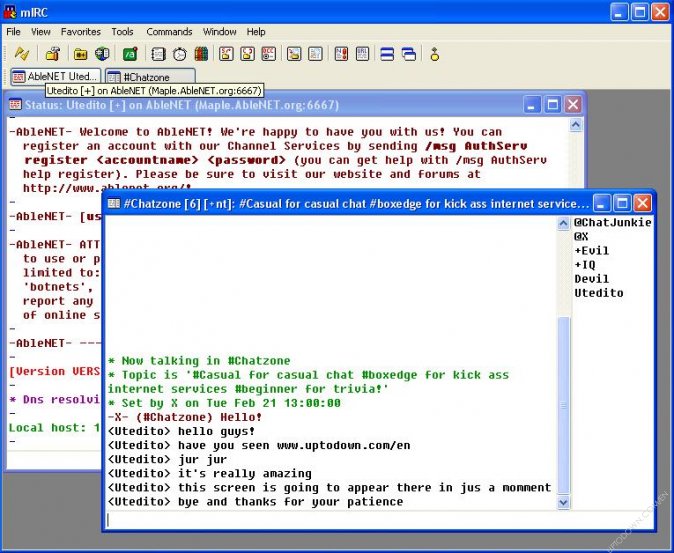This screenshot has height=553, width=674.
Task: Open the Received Files folder icon
Action: [x=294, y=54]
